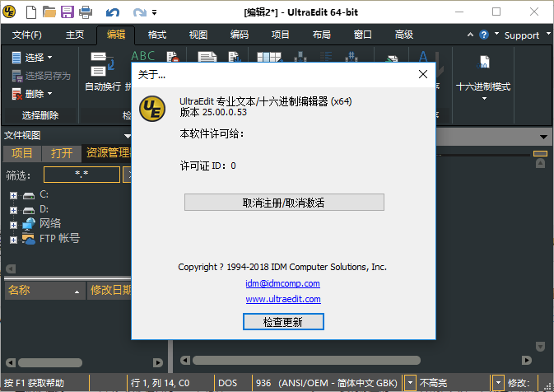554x392 pixels.
Task: Click the blue help question icon
Action: coord(484,35)
